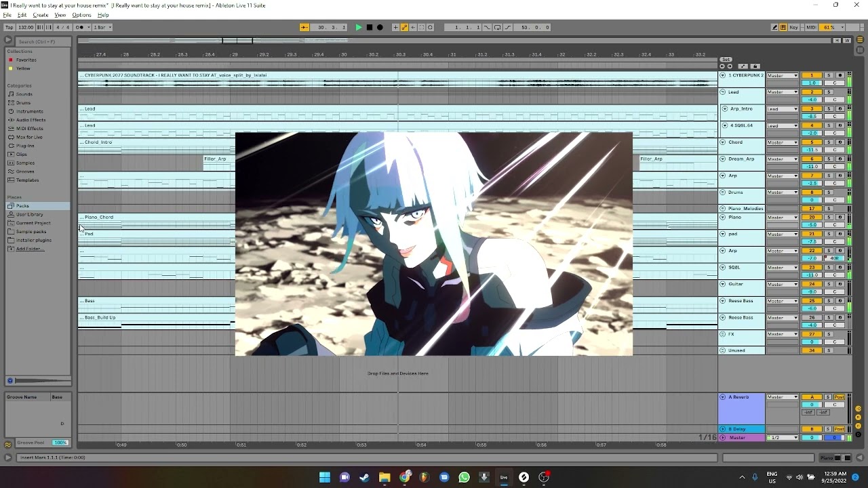This screenshot has width=868, height=488.
Task: Solo the Drums track
Action: tap(829, 192)
